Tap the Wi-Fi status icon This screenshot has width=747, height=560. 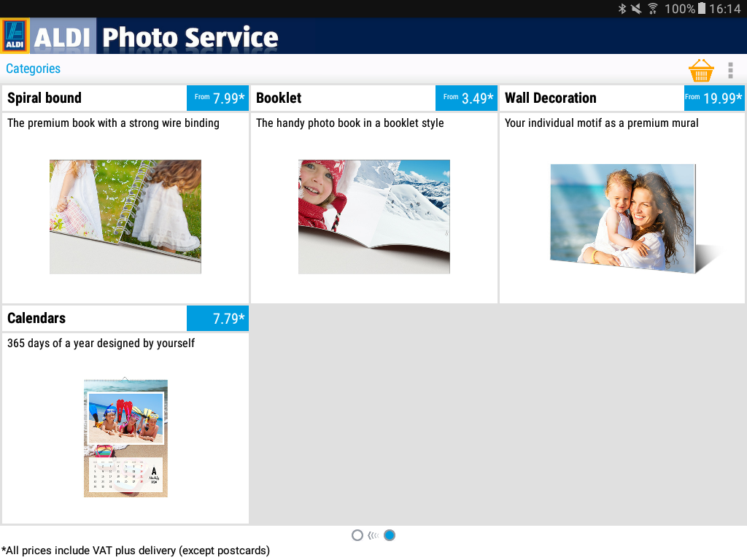tap(653, 9)
